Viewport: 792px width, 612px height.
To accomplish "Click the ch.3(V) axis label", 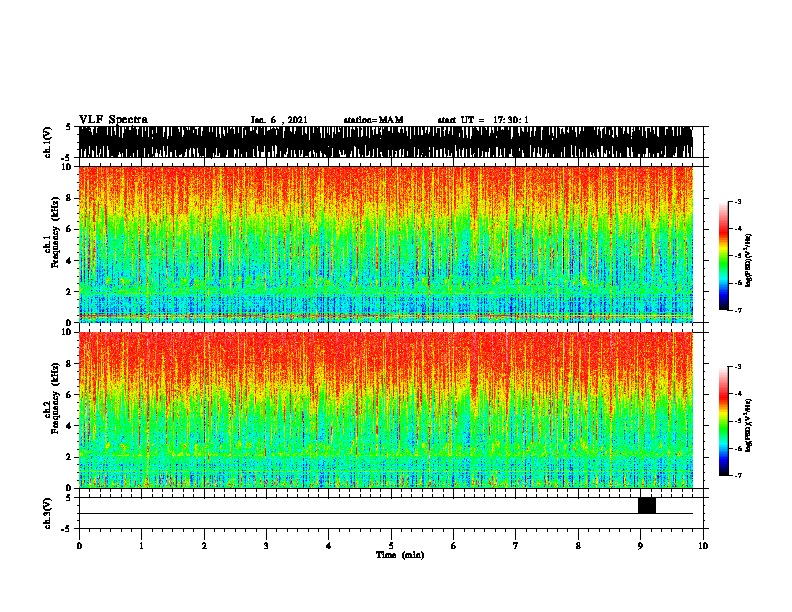I will pos(47,513).
